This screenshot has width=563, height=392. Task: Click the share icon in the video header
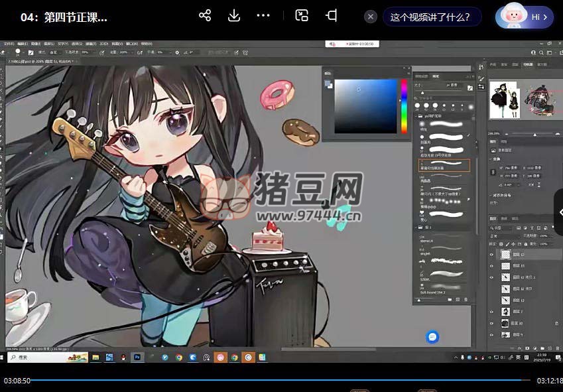205,16
